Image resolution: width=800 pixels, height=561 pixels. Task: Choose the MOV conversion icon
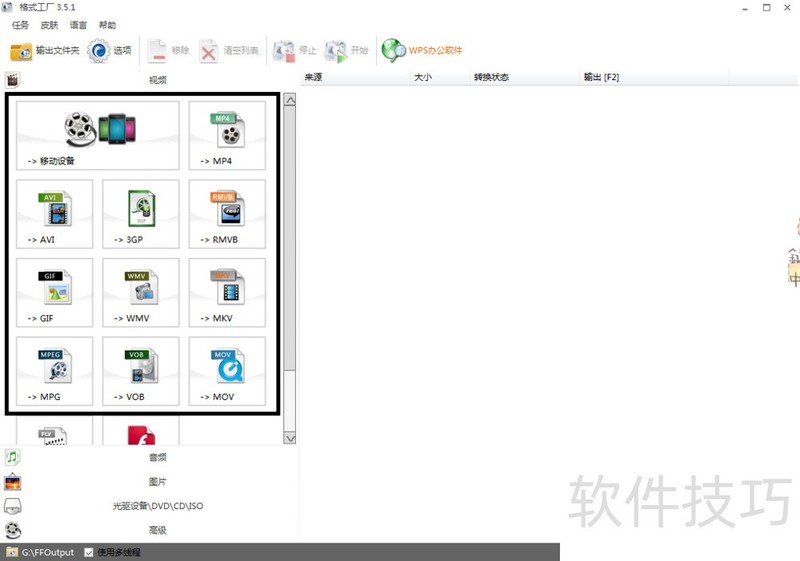227,371
